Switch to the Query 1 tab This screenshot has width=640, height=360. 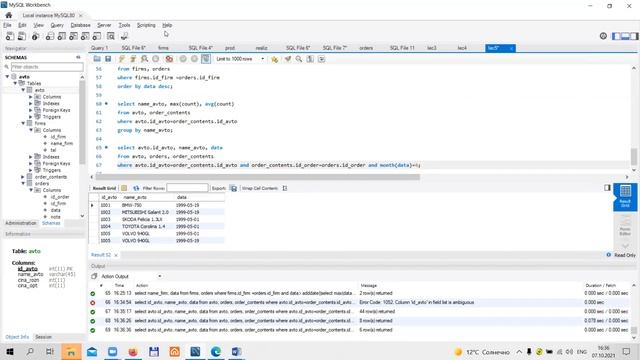[100, 48]
